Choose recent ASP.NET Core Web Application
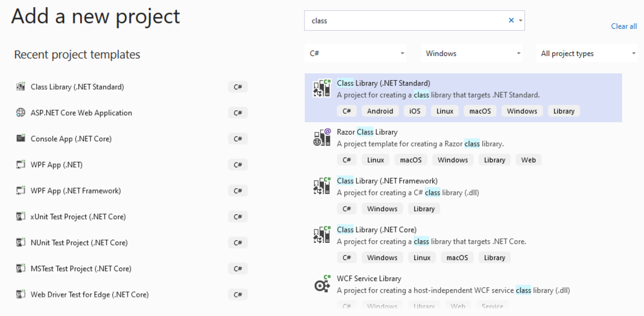Image resolution: width=644 pixels, height=316 pixels. tap(81, 113)
